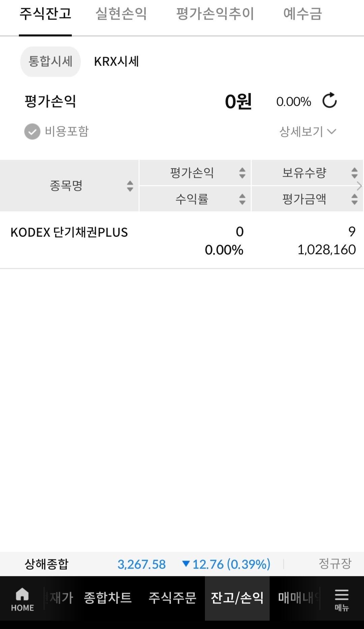Switch to KRX시세 price option
This screenshot has height=629, width=364.
pos(116,62)
